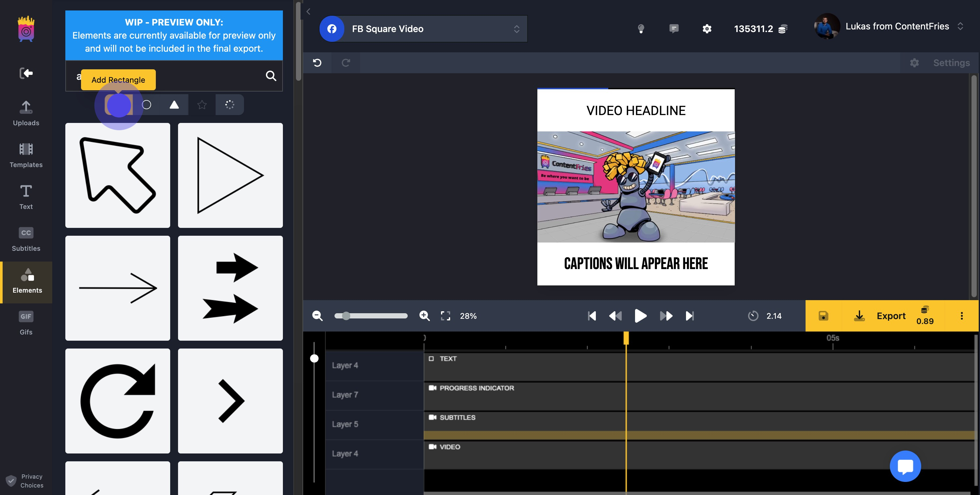
Task: Open the Templates tab
Action: pos(26,156)
